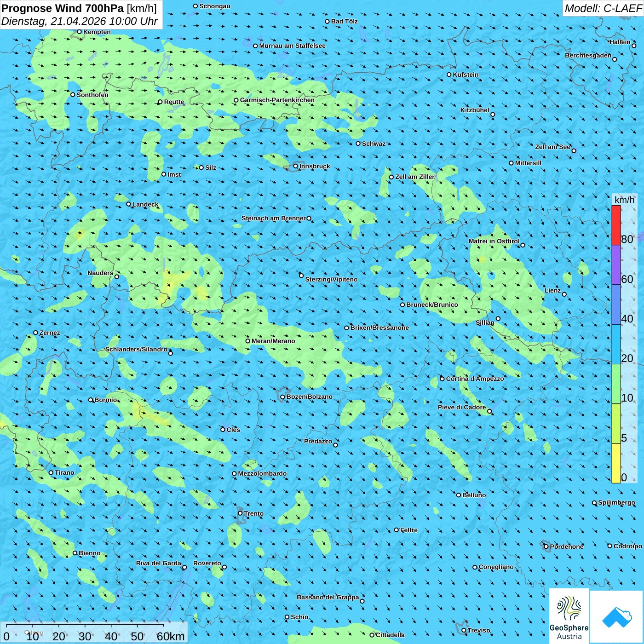Select the Imst map label
This screenshot has width=644, height=644.
(174, 174)
